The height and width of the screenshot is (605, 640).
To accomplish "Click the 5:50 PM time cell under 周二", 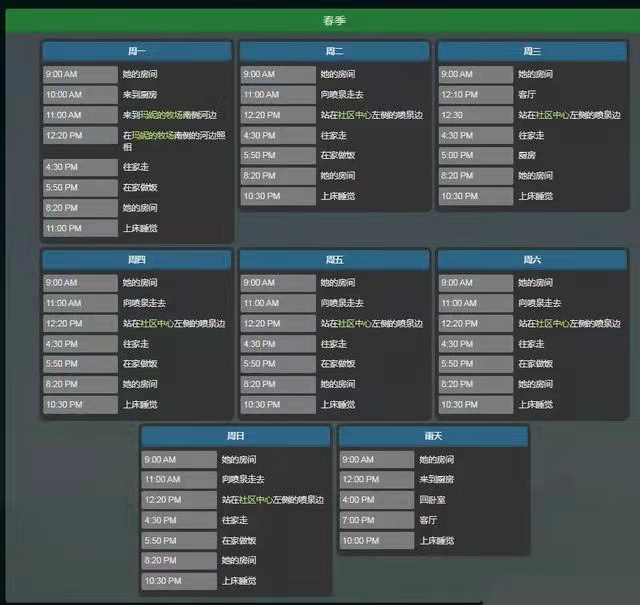I will (278, 155).
